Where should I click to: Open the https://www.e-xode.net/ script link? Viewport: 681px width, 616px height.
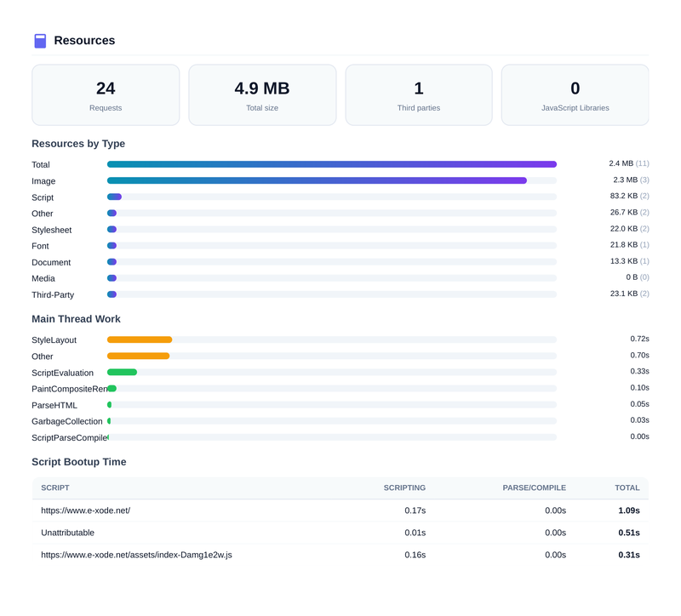(84, 510)
